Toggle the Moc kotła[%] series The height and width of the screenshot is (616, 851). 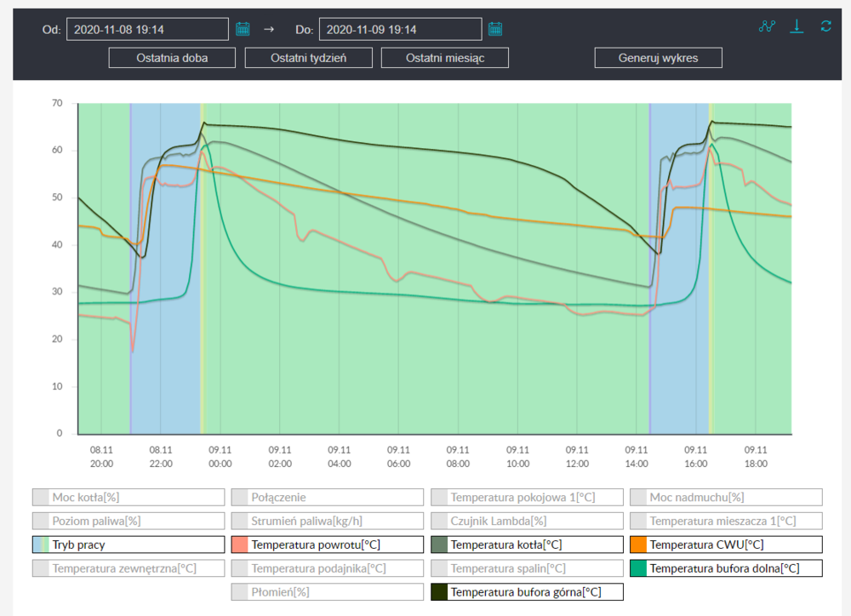click(x=129, y=497)
